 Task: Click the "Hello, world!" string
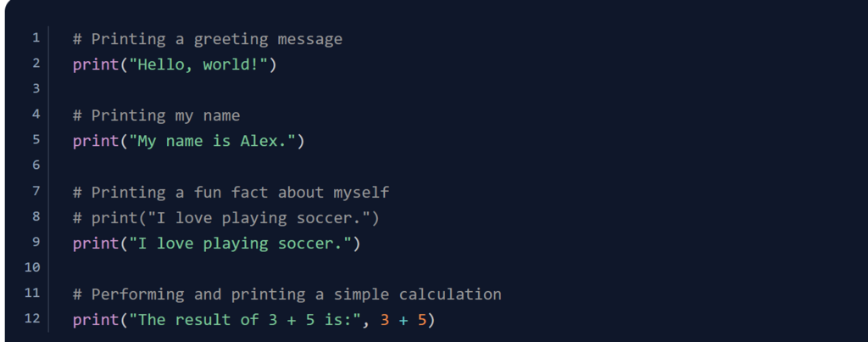click(198, 64)
